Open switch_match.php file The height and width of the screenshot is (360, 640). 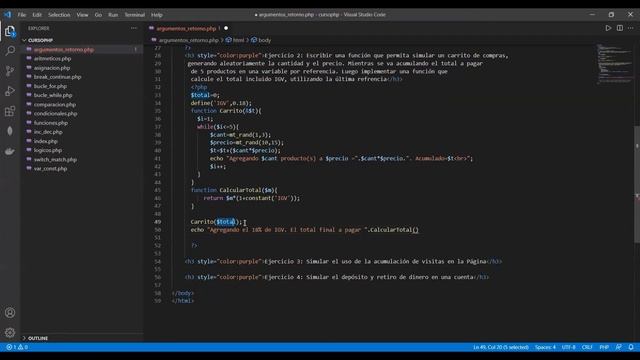(55, 160)
